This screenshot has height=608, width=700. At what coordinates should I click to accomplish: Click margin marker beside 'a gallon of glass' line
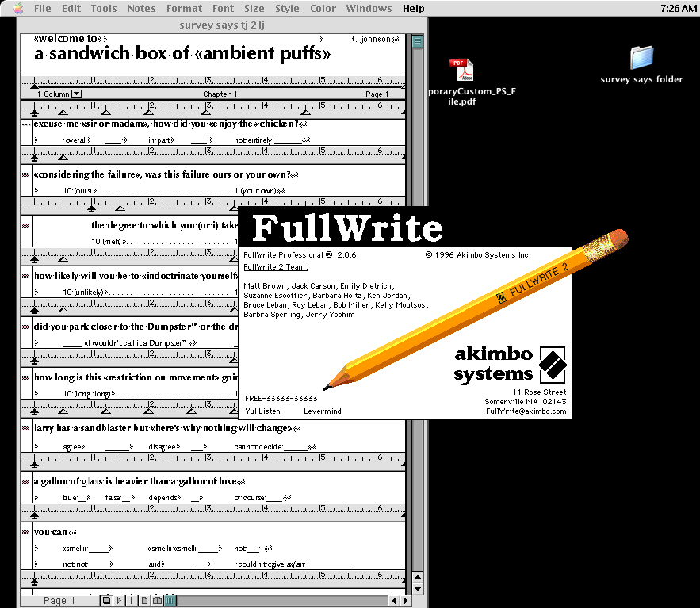(x=26, y=481)
